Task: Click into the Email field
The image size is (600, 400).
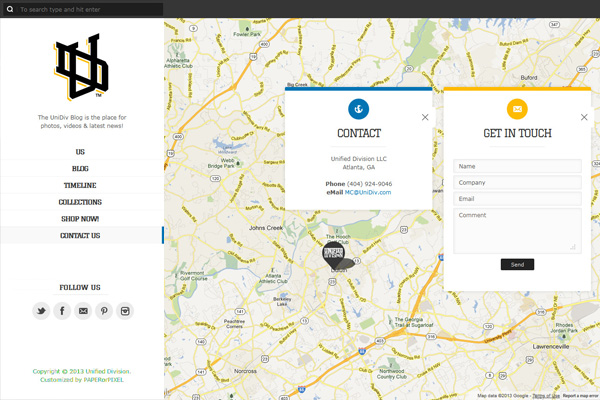Action: click(x=517, y=199)
